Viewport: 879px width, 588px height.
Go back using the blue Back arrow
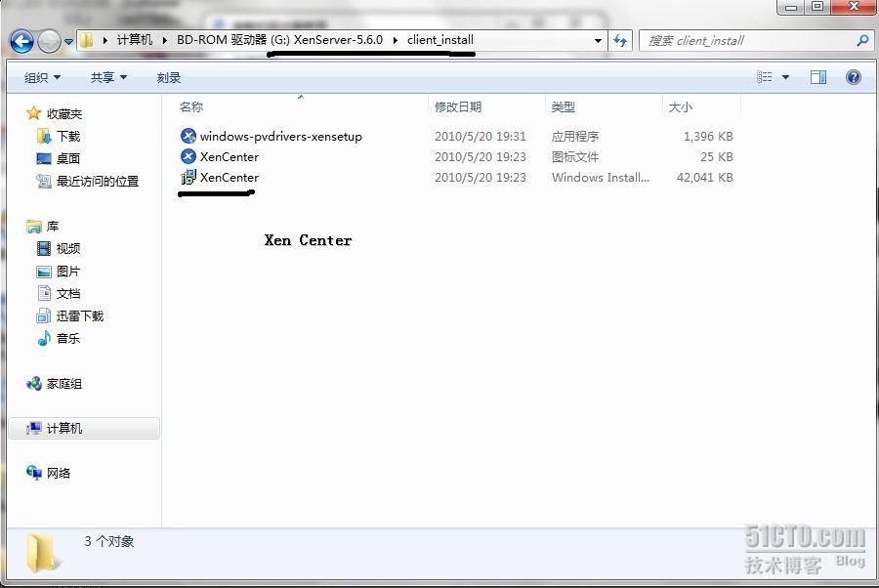(21, 41)
